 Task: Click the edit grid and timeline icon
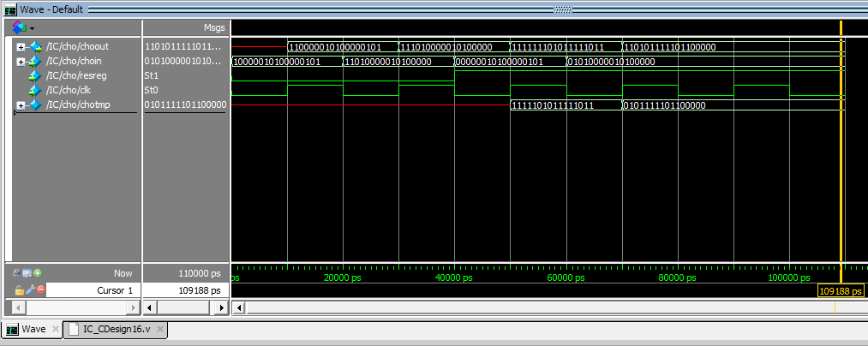coord(27,273)
